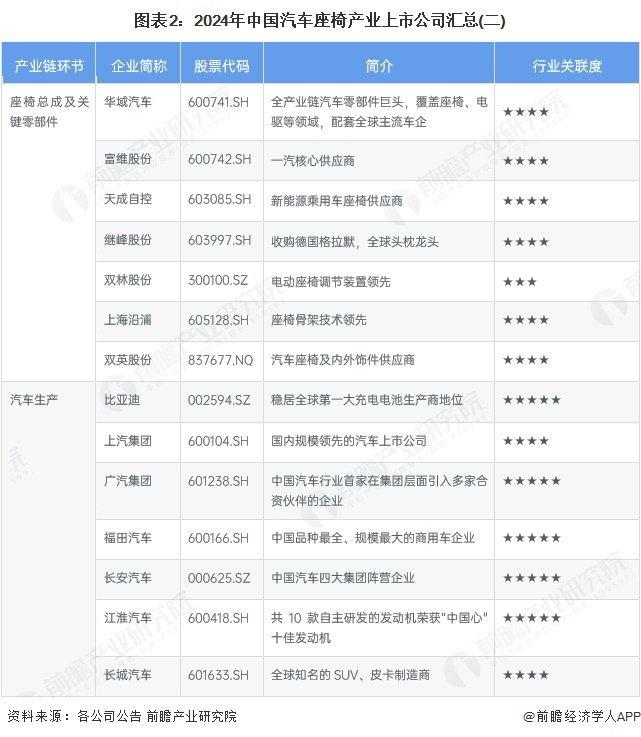Select company name 双林股份
This screenshot has width=641, height=737.
click(128, 280)
